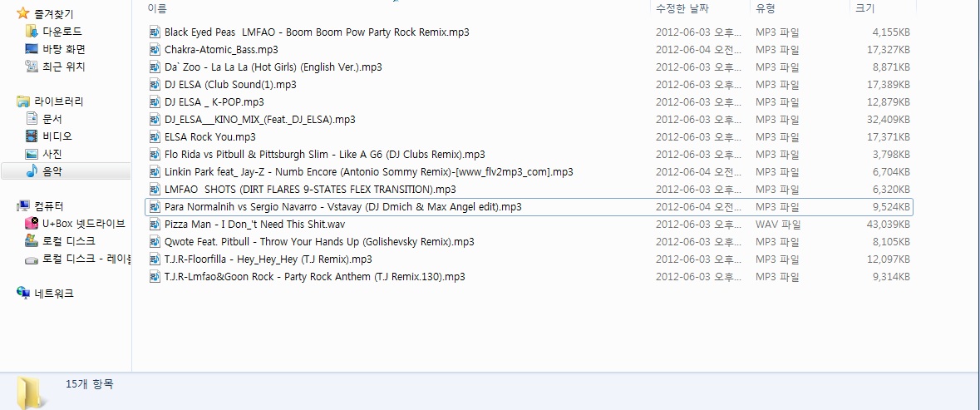Click the 로컬 디스크 drive icon
Image resolution: width=980 pixels, height=410 pixels.
pyautogui.click(x=32, y=240)
